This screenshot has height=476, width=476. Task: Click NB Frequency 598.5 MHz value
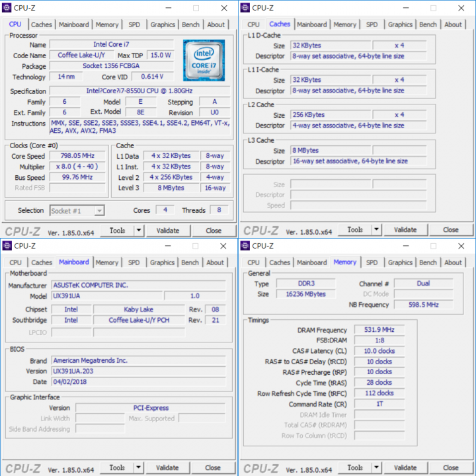[x=424, y=305]
